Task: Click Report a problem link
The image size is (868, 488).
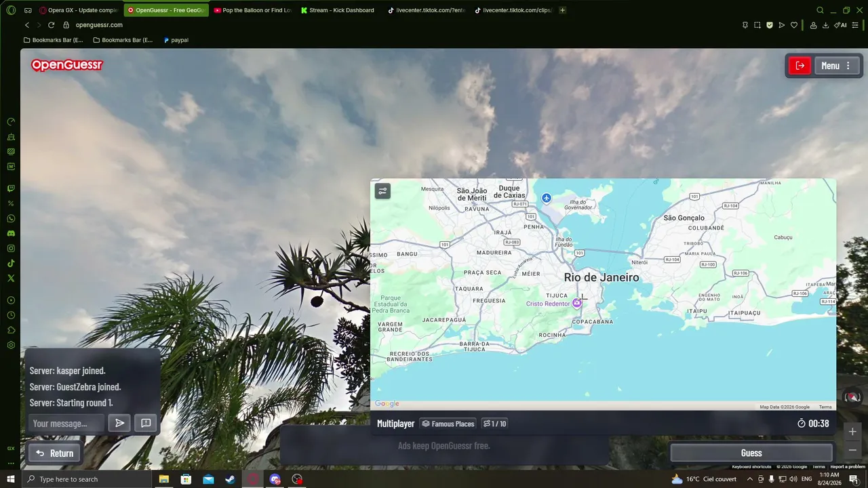Action: coord(848,466)
